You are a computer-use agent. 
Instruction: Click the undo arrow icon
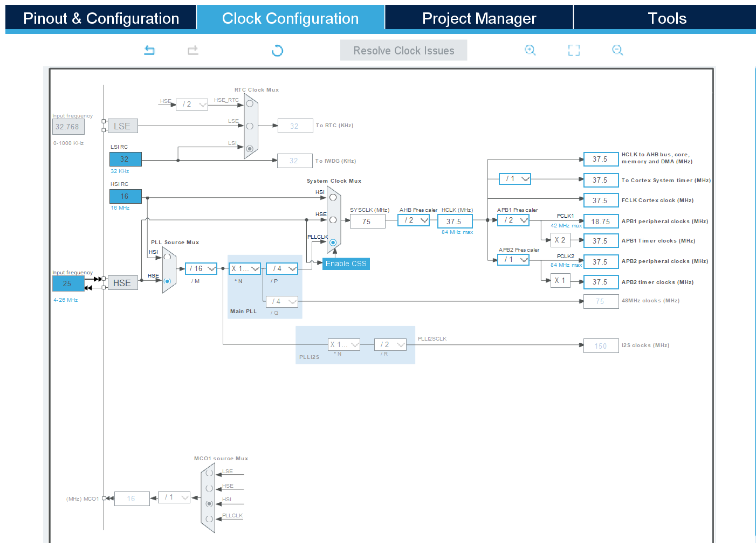pos(149,50)
